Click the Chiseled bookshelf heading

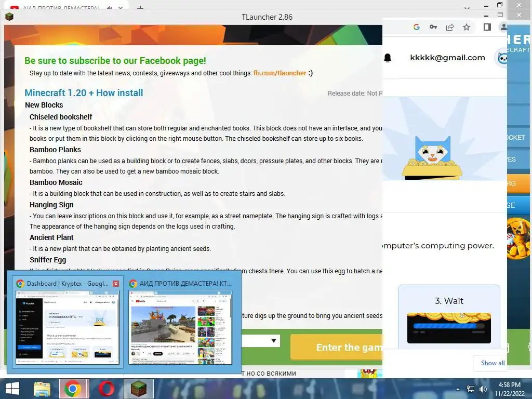(61, 117)
